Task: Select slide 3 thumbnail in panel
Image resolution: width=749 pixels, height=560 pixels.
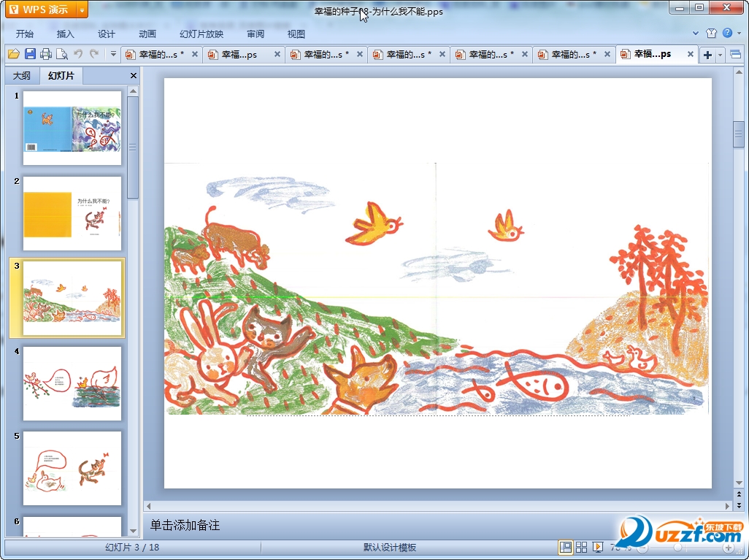Action: [x=72, y=298]
